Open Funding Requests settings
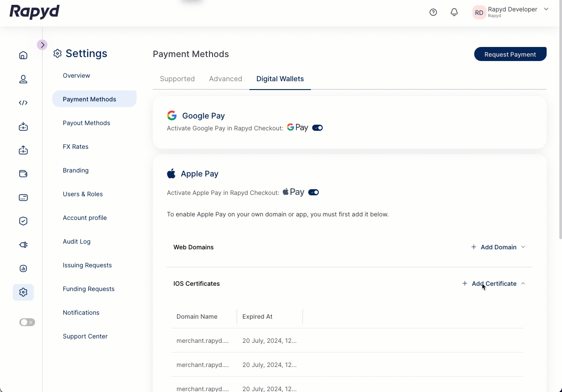Viewport: 562px width, 392px height. click(x=89, y=289)
